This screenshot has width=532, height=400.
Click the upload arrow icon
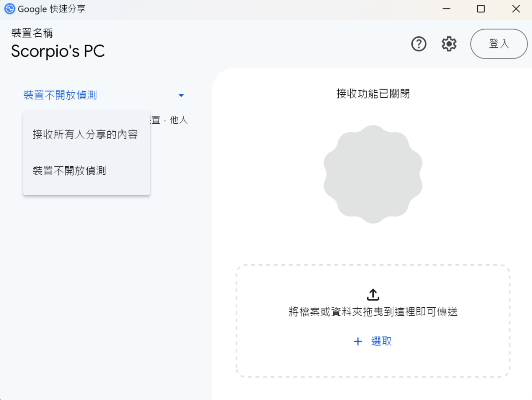373,294
